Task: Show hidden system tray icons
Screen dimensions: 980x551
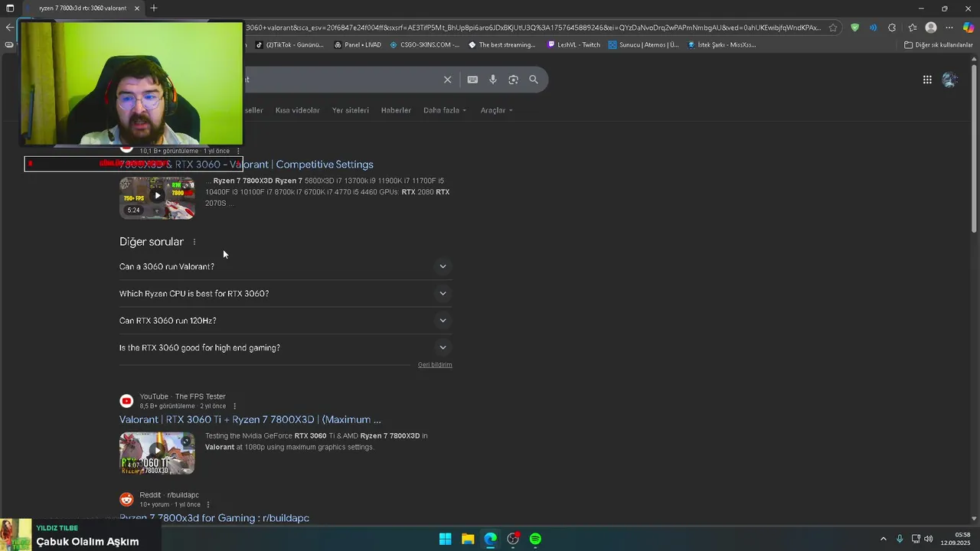Action: [x=883, y=539]
